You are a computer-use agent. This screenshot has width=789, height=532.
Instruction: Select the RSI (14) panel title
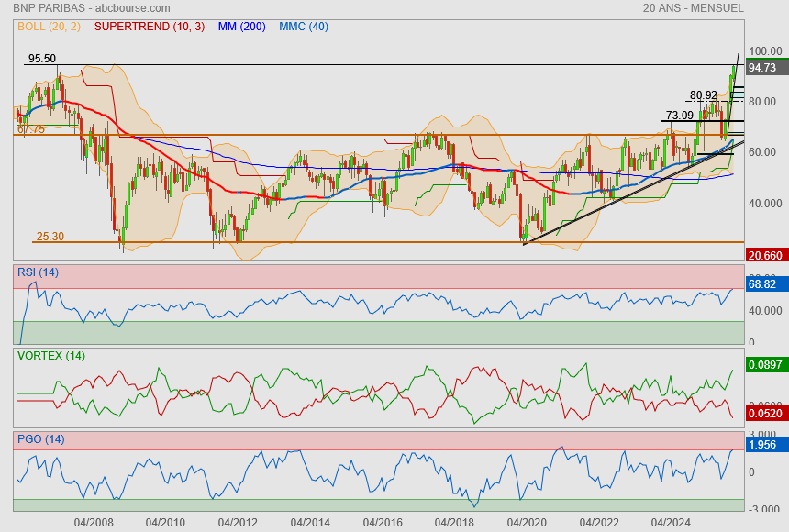tap(38, 272)
